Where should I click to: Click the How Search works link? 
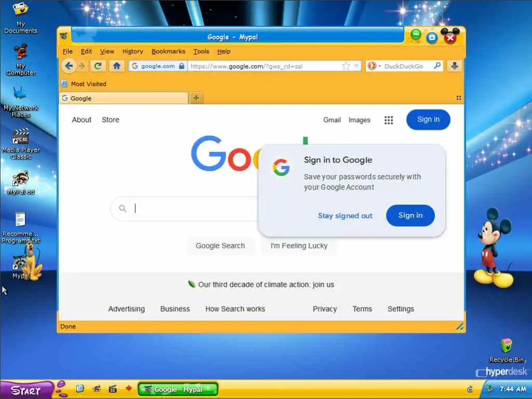[235, 309]
